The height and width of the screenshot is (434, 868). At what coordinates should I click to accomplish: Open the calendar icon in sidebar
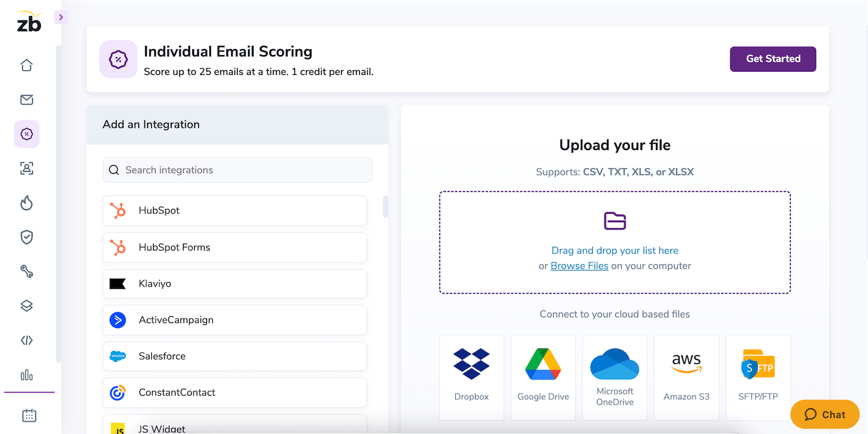tap(29, 415)
